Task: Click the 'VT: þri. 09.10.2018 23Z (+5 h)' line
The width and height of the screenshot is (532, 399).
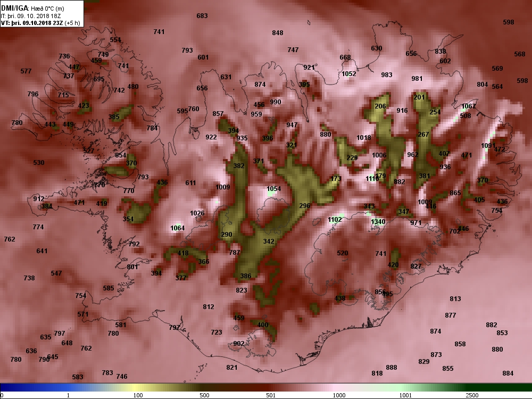Action: (40, 23)
